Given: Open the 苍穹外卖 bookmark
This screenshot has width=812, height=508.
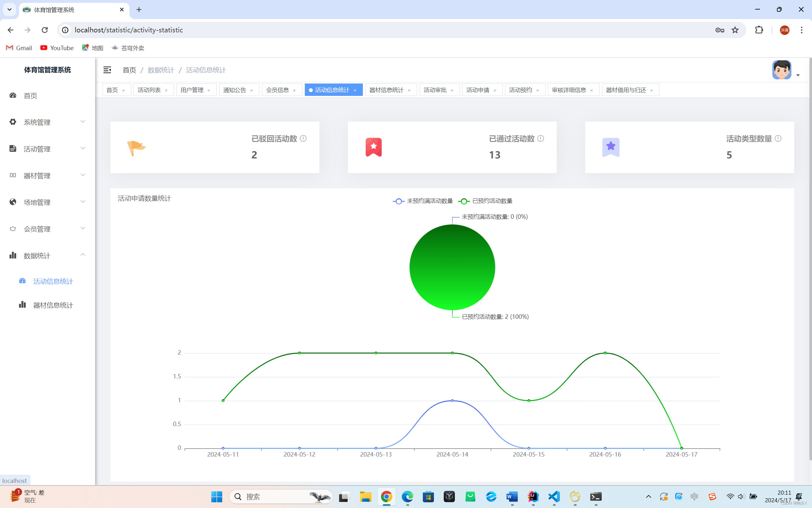Looking at the screenshot, I should 128,48.
